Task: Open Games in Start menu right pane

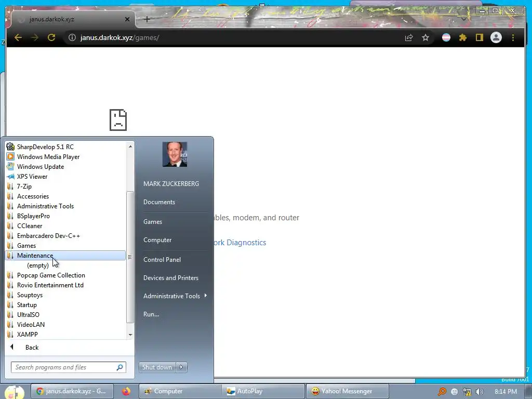Action: [153, 221]
